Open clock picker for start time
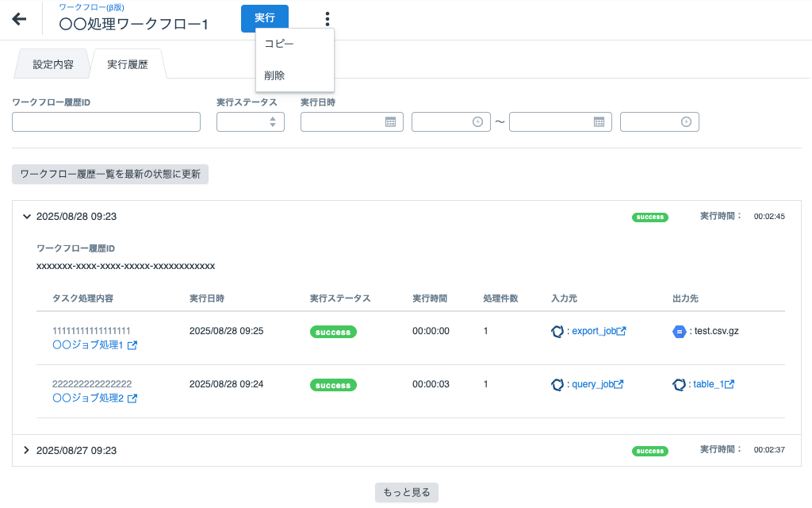The height and width of the screenshot is (508, 812). [477, 121]
